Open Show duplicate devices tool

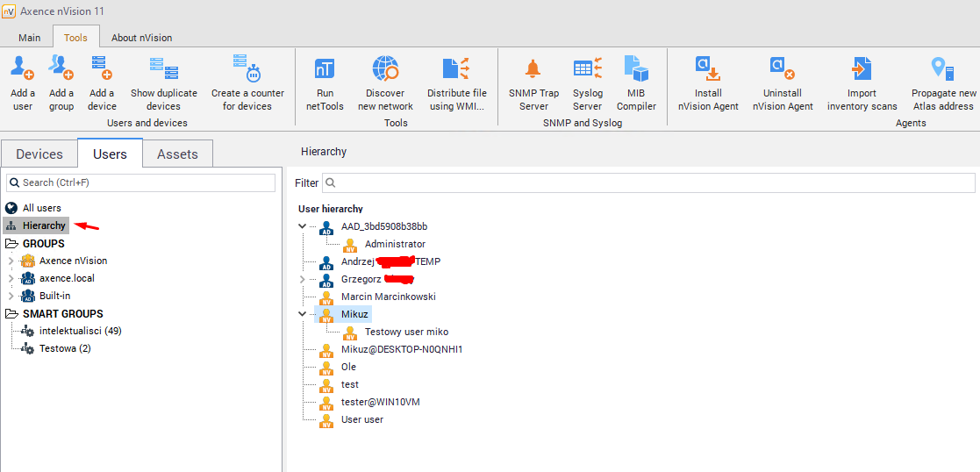[x=163, y=68]
